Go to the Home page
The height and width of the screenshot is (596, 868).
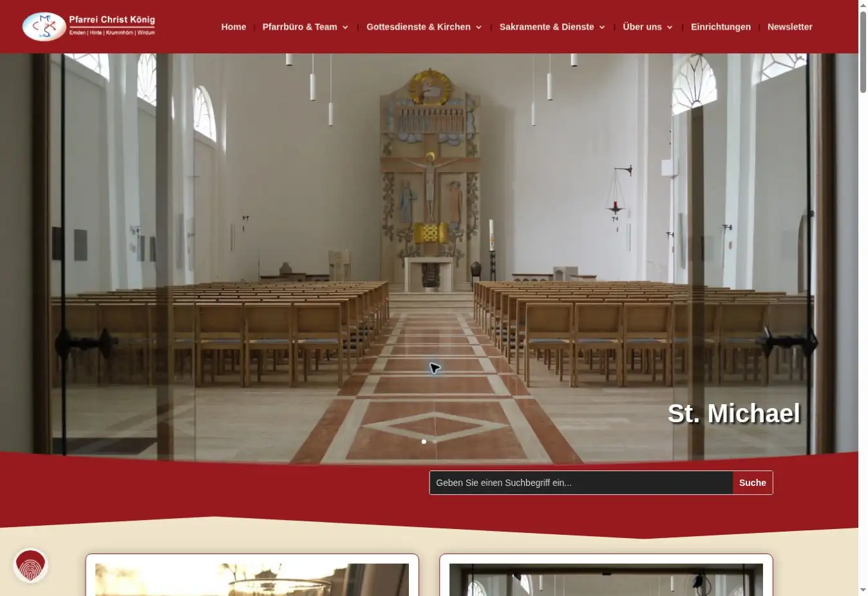(233, 27)
